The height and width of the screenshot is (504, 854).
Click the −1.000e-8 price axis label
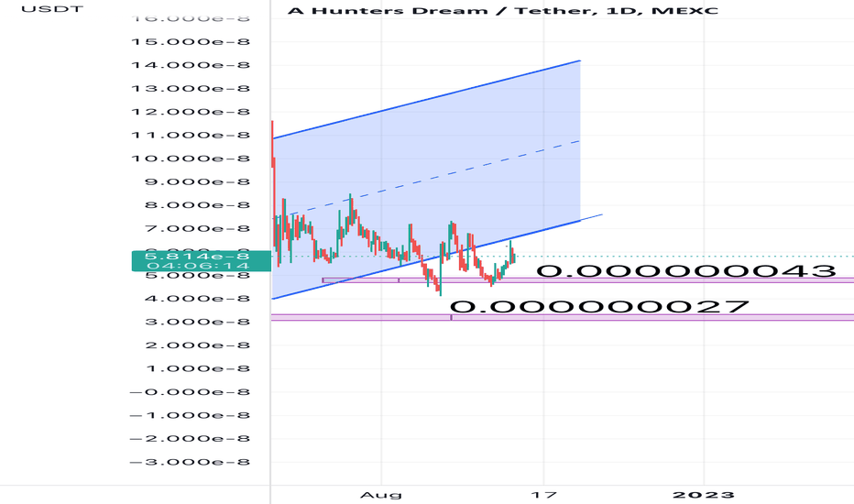(191, 415)
